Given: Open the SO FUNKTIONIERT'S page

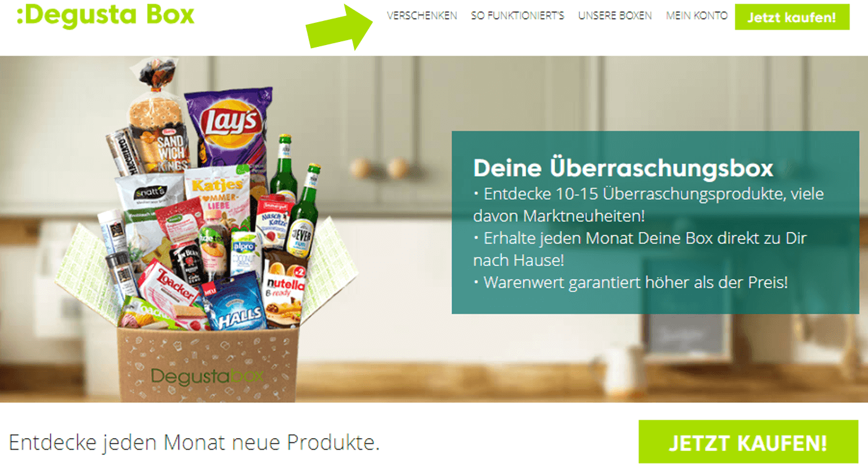Looking at the screenshot, I should tap(517, 16).
